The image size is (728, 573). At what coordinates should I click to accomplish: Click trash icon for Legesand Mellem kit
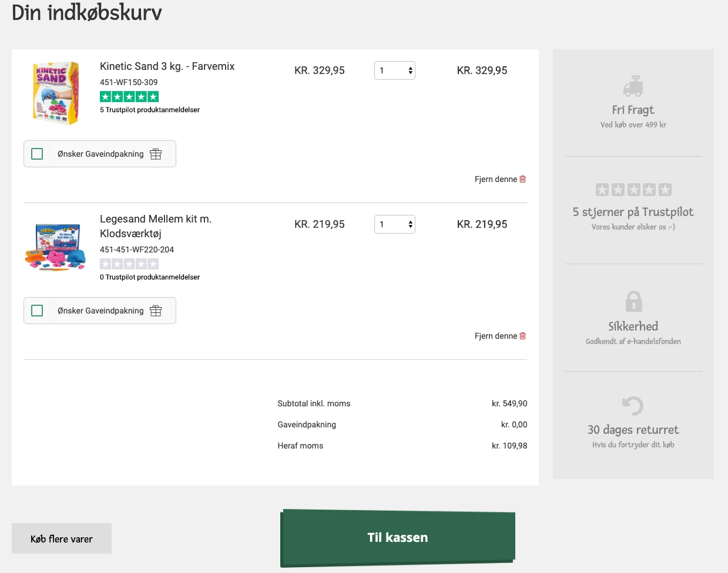[523, 336]
